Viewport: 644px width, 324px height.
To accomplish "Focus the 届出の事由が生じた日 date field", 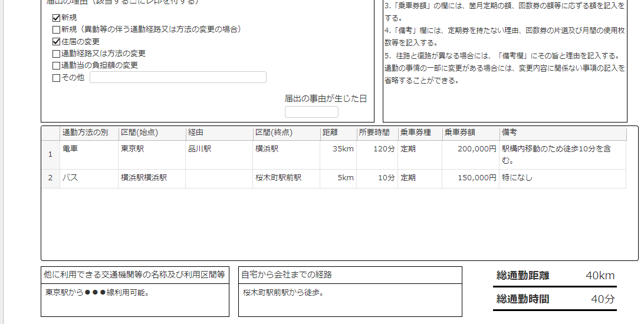I will pyautogui.click(x=311, y=112).
